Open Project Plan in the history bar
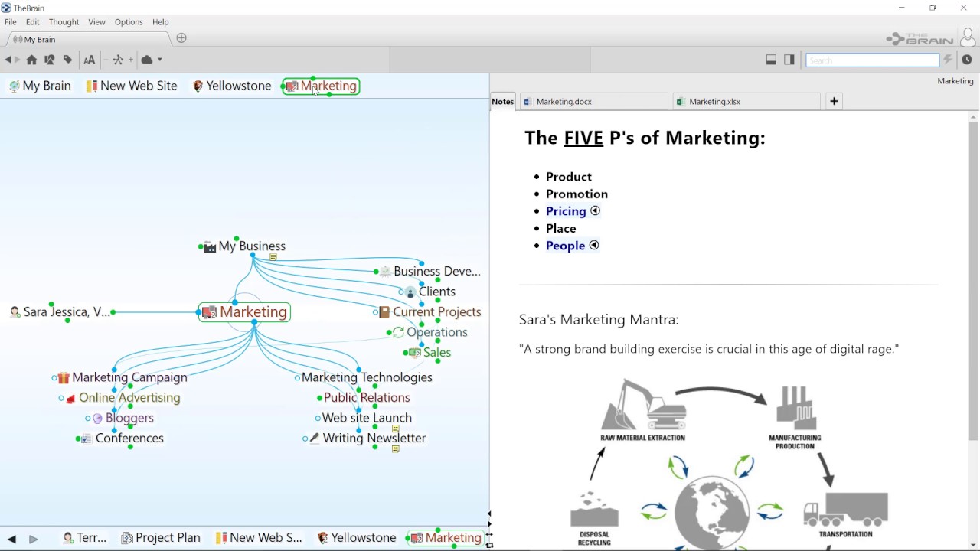This screenshot has width=980, height=551. (161, 538)
